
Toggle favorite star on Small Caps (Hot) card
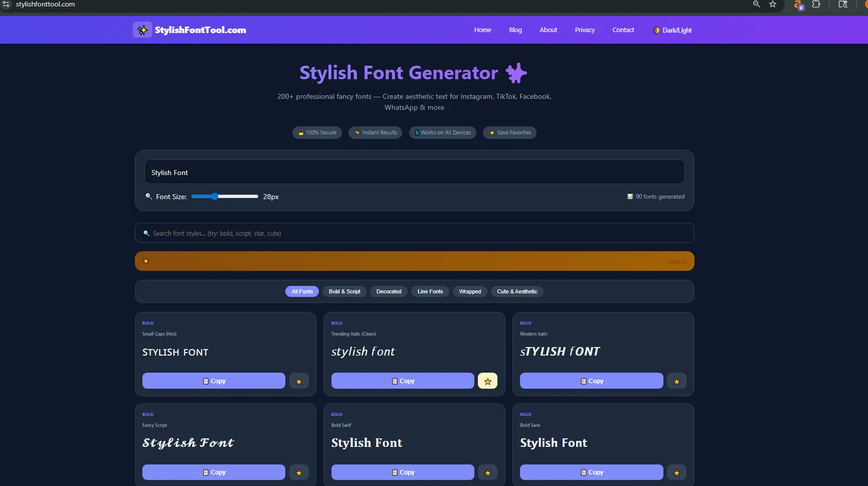point(299,381)
